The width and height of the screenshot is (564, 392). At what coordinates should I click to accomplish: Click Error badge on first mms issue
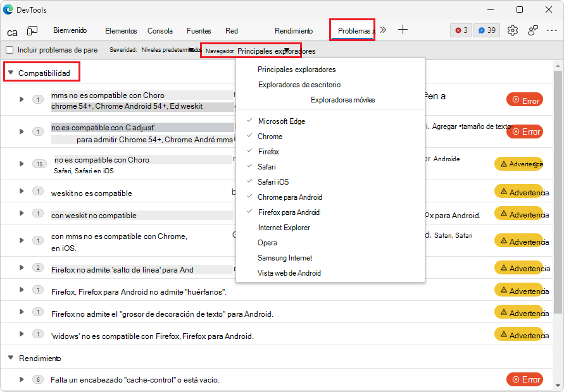[x=525, y=101]
